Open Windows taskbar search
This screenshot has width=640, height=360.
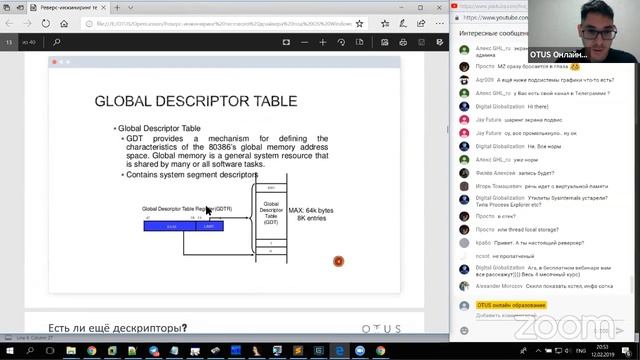tap(30, 351)
